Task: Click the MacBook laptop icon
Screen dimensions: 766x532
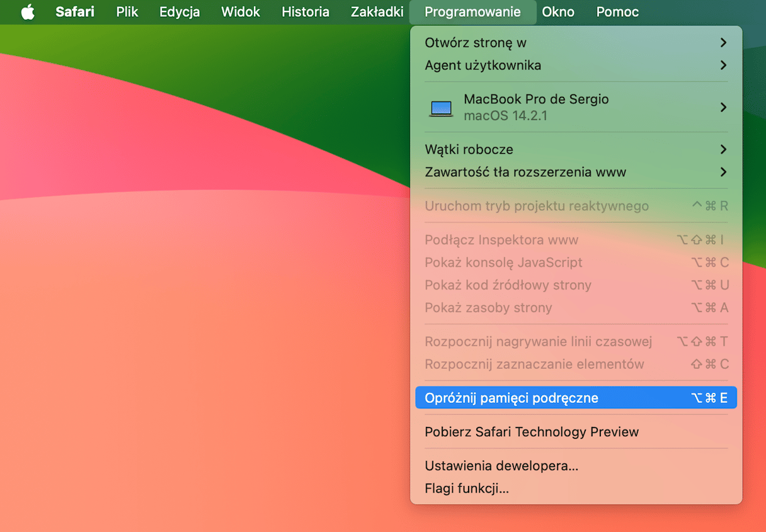Action: coord(441,108)
